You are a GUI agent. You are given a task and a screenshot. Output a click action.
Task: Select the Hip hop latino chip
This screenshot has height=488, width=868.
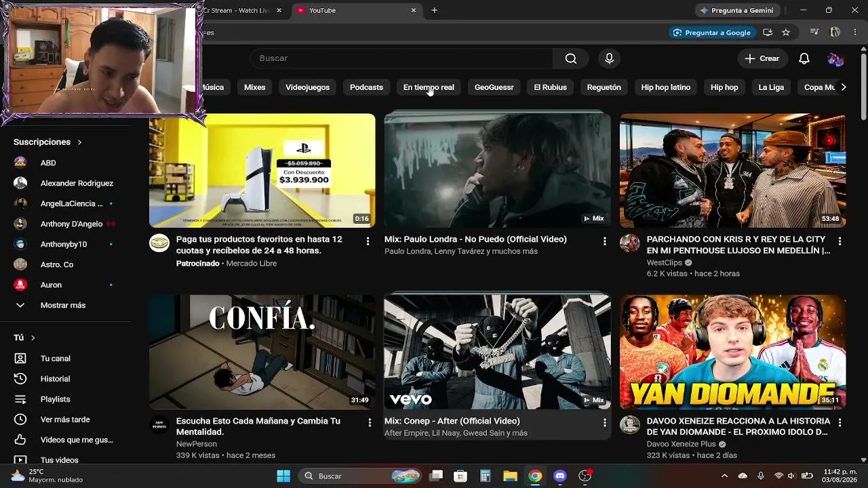(x=665, y=87)
